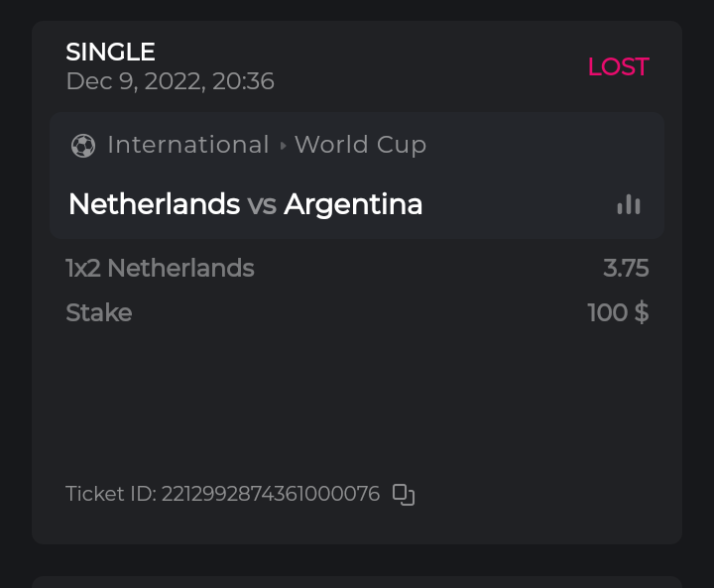Click the 3.75 odds value
Image resolution: width=714 pixels, height=588 pixels.
(626, 268)
